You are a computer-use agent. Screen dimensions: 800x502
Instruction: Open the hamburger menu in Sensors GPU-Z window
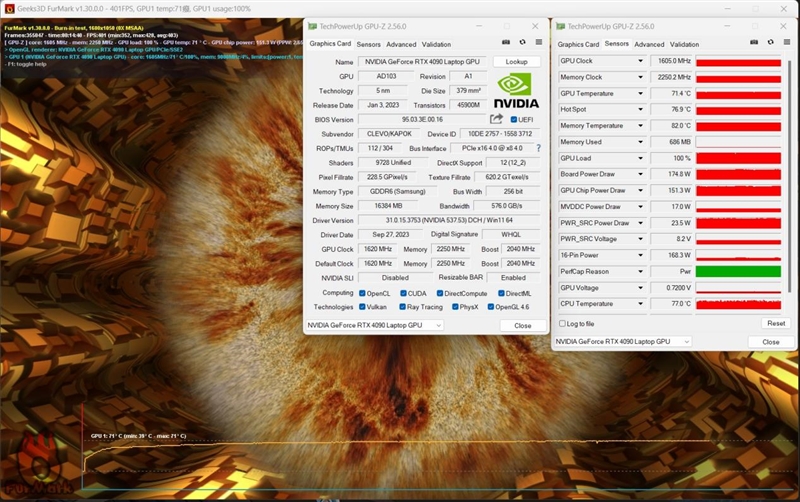(x=787, y=42)
